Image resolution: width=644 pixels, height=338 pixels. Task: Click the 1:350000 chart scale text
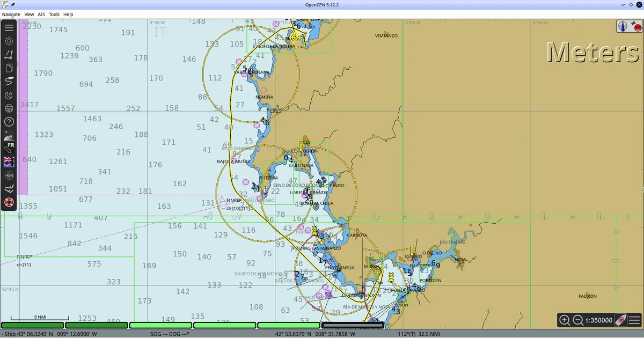pos(598,320)
